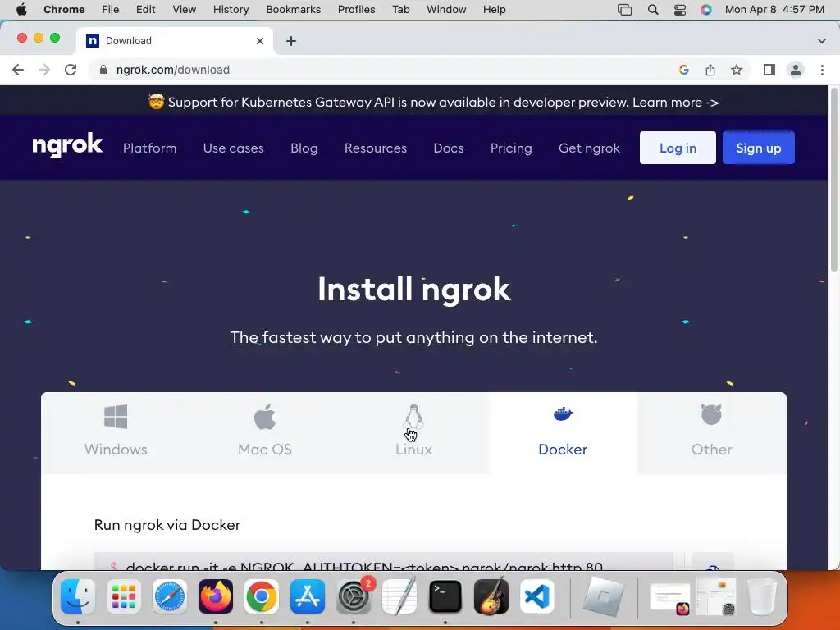The height and width of the screenshot is (630, 840).
Task: Open the Docs link
Action: point(449,148)
